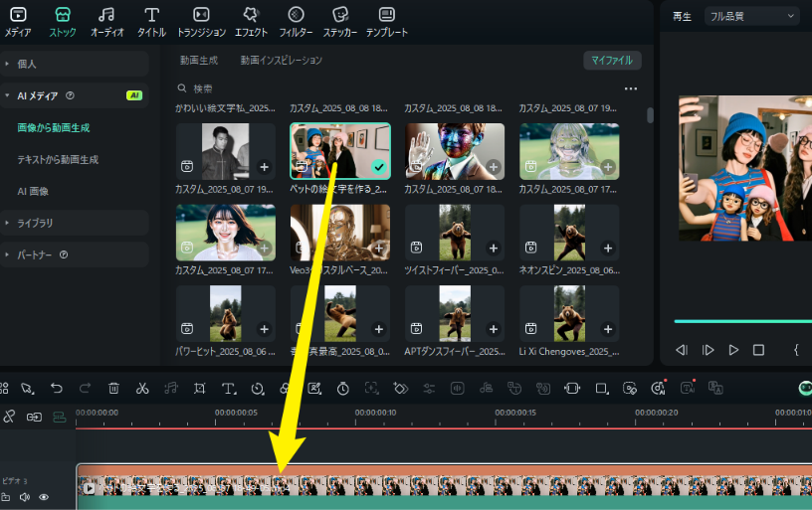Stop the preview playback
The image size is (812, 510).
758,350
